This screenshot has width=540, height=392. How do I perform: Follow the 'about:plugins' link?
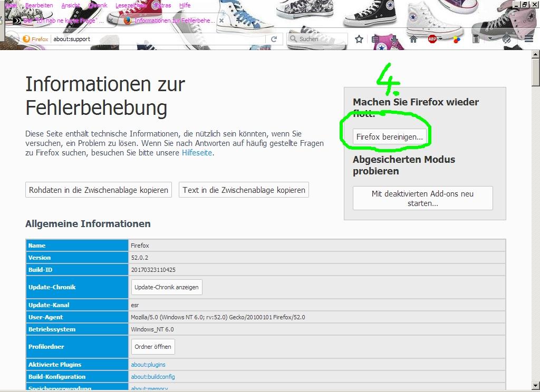click(148, 365)
